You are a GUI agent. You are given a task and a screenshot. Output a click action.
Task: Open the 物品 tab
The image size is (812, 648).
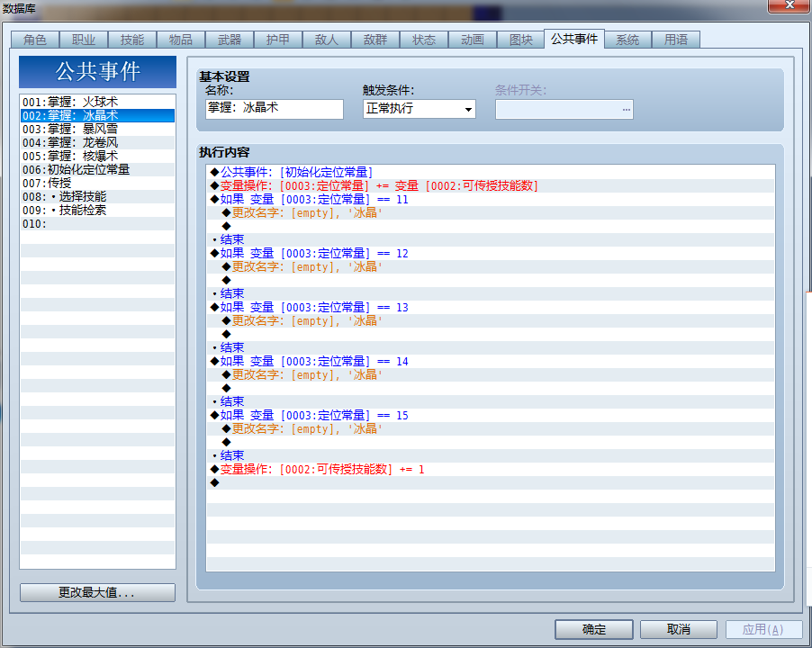pos(181,40)
